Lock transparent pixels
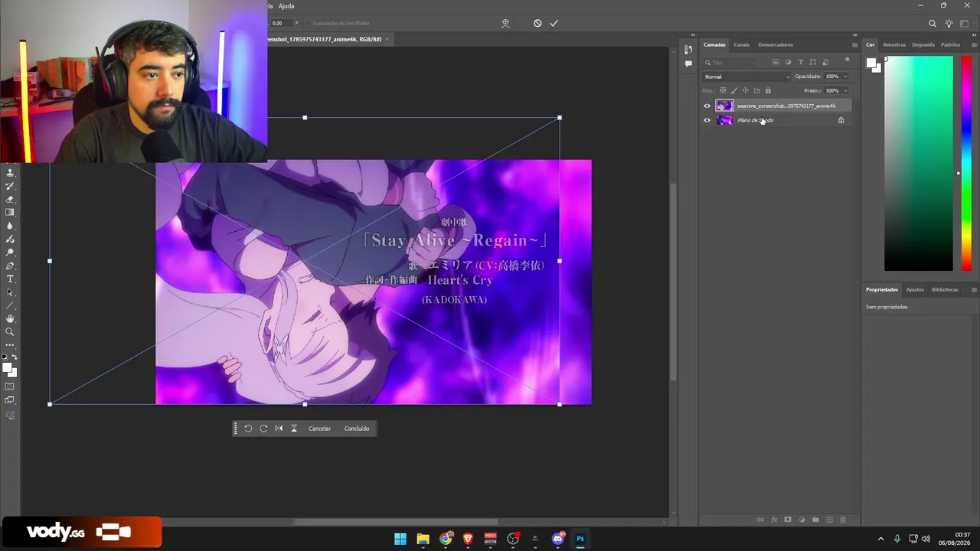980x551 pixels. click(x=722, y=90)
